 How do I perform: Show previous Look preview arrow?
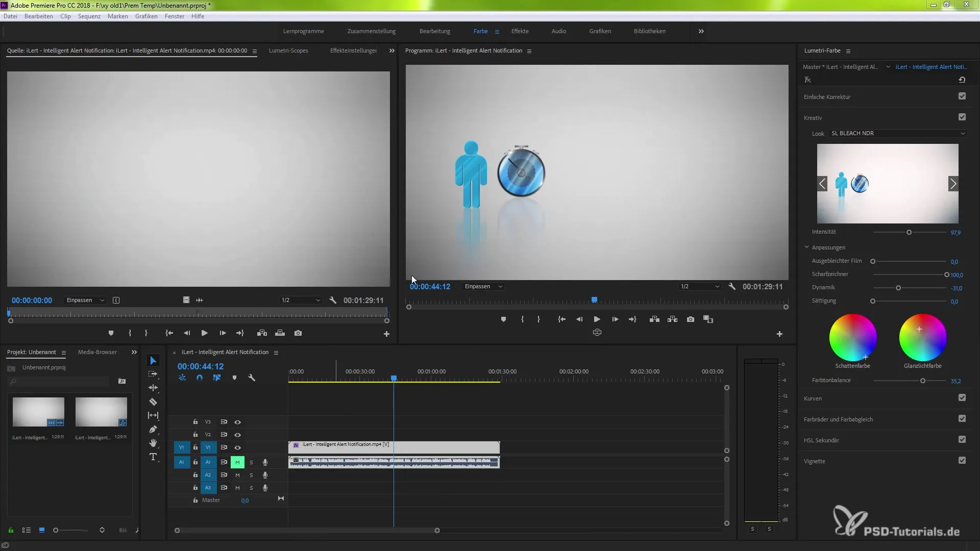pyautogui.click(x=822, y=184)
